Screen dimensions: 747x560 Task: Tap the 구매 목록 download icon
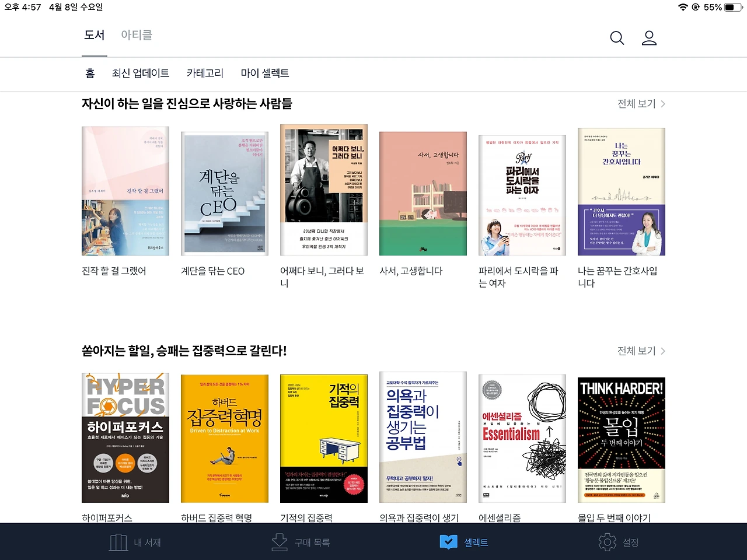tap(280, 542)
